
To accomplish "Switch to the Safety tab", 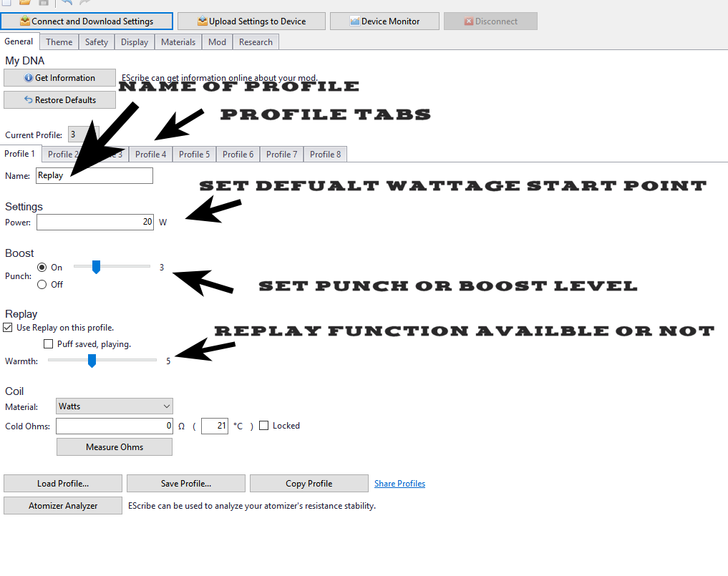I will (x=97, y=42).
